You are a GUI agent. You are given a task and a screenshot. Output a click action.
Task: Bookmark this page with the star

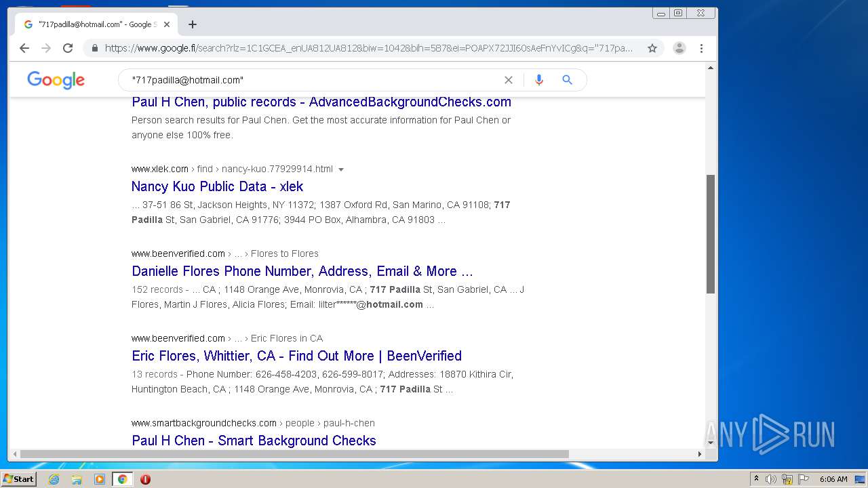652,48
